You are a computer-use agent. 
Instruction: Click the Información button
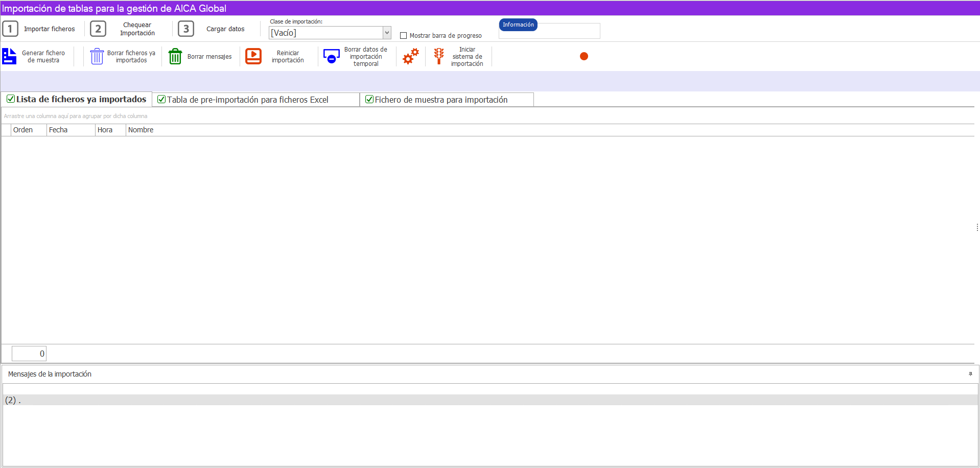click(518, 25)
